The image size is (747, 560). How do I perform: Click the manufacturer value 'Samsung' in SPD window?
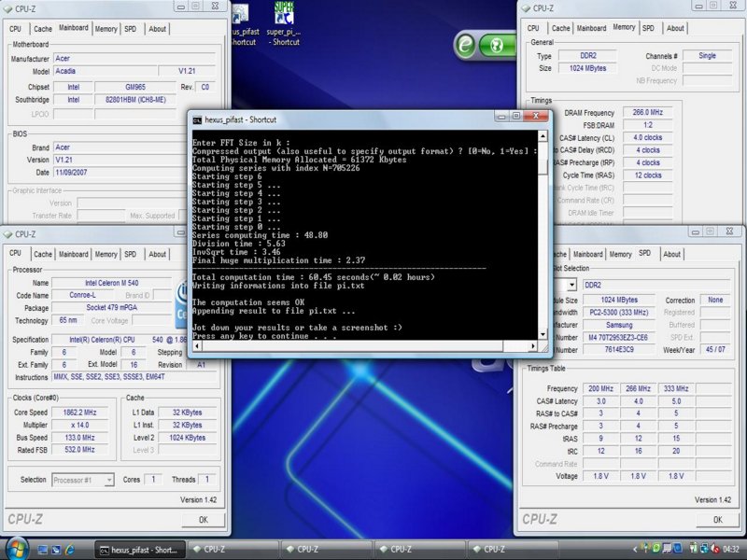tap(619, 325)
